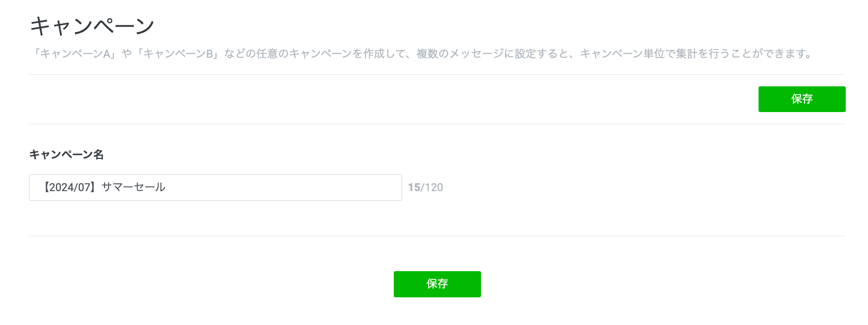Click the bold キャンペーン名 field label

point(66,154)
